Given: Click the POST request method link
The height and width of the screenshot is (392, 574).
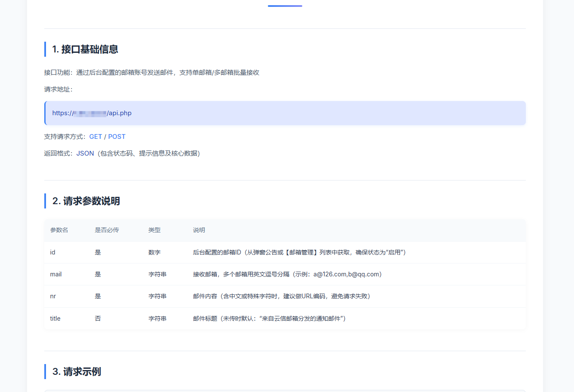Looking at the screenshot, I should pos(117,136).
